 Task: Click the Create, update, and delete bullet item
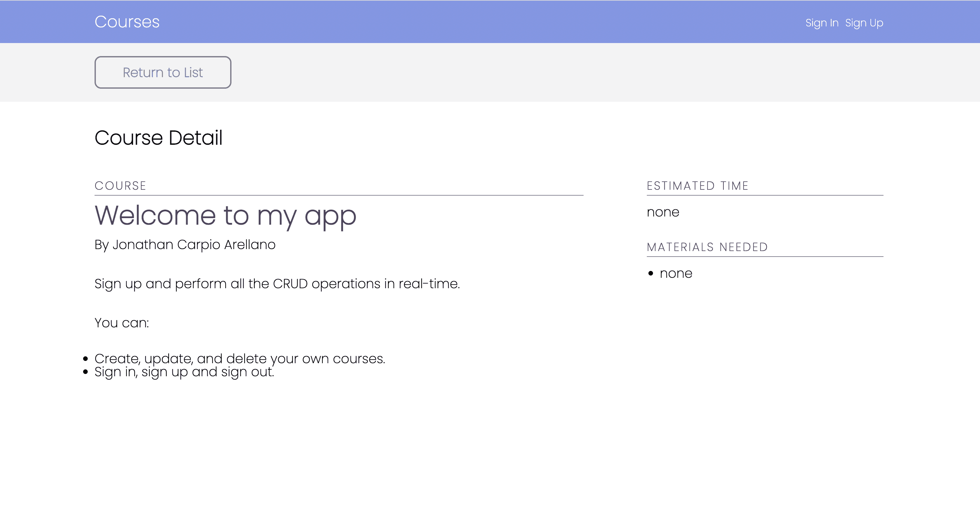240,359
